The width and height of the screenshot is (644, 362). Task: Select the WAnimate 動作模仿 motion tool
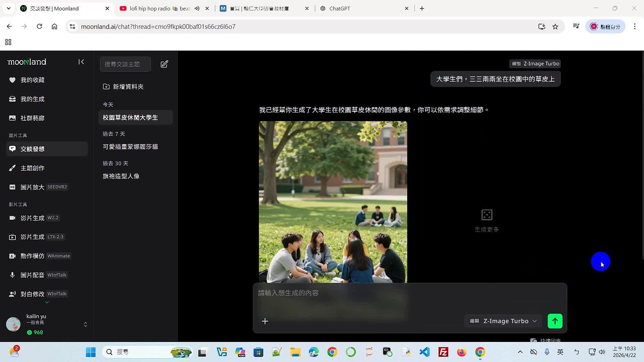coord(38,255)
